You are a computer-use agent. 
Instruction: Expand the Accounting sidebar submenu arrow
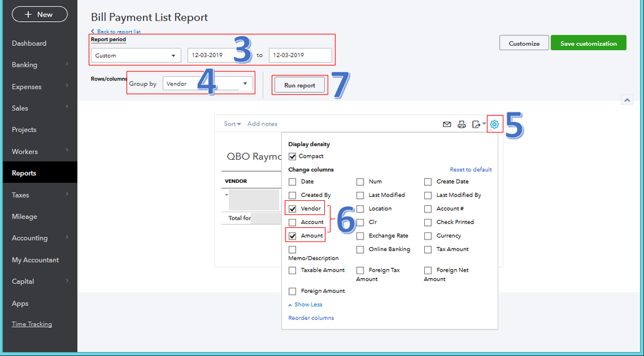(67, 238)
